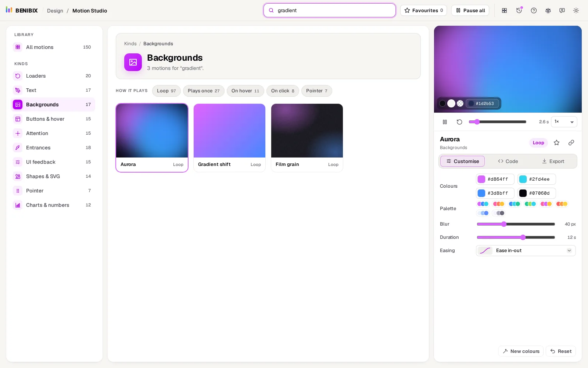Select the Customise tab
Image resolution: width=588 pixels, height=368 pixels.
(462, 161)
